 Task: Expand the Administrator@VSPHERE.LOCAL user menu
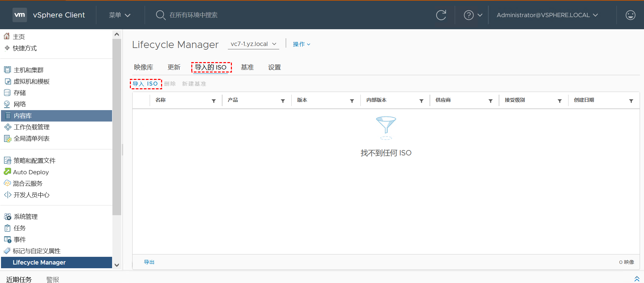tap(547, 15)
